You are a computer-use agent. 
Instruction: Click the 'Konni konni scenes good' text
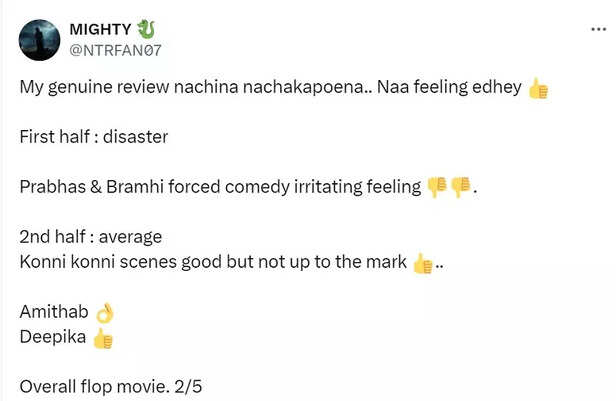(x=112, y=263)
